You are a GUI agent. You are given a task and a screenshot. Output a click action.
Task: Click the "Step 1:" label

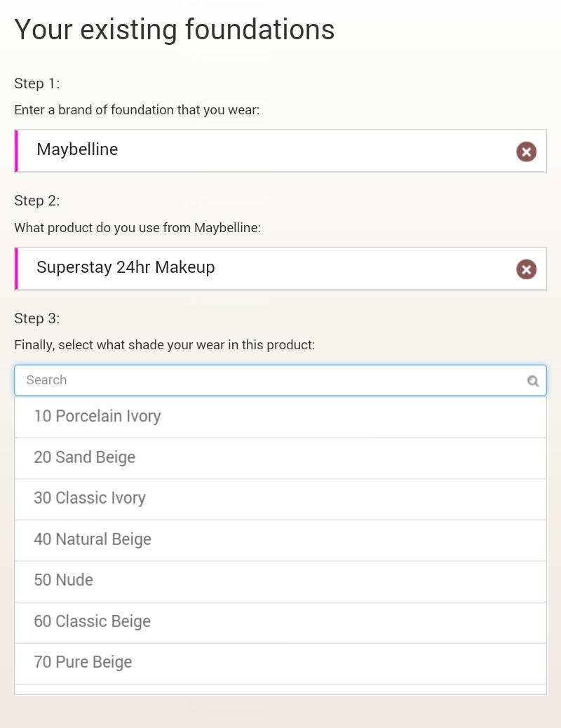pos(37,83)
